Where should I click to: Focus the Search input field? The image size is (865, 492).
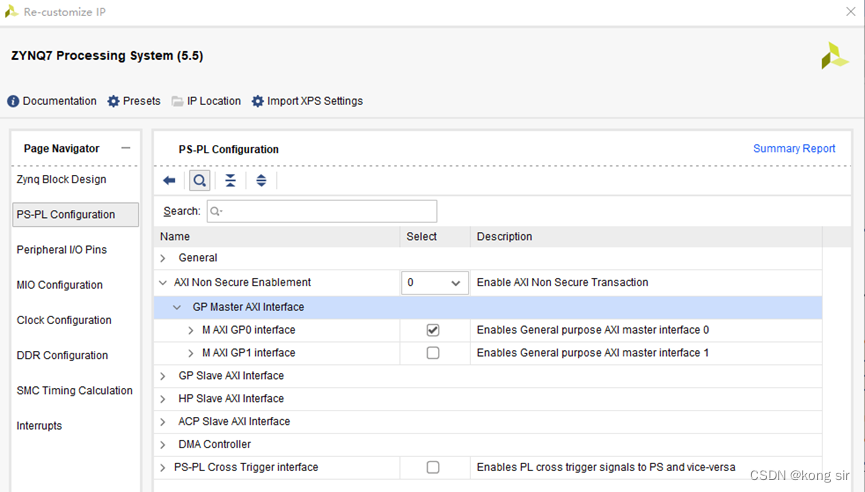click(x=322, y=211)
